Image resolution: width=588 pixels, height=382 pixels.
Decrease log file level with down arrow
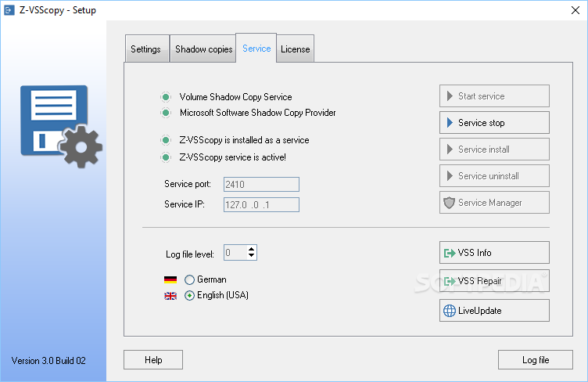pyautogui.click(x=251, y=256)
